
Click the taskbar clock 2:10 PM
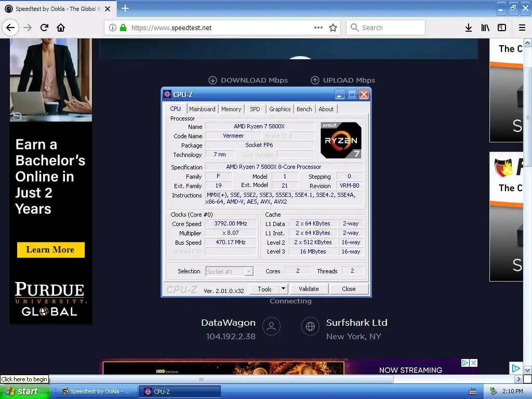(513, 391)
